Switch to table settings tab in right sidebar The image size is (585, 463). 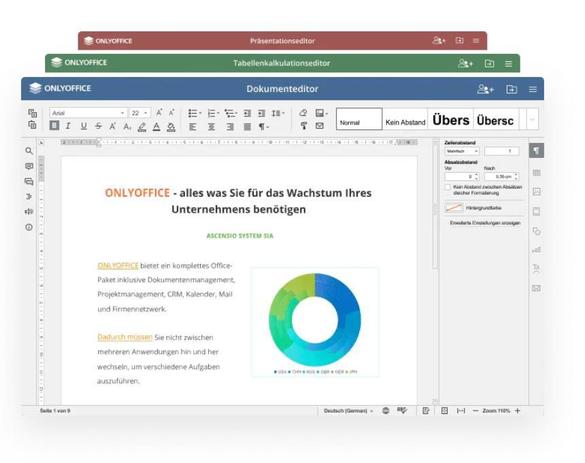coord(536,172)
